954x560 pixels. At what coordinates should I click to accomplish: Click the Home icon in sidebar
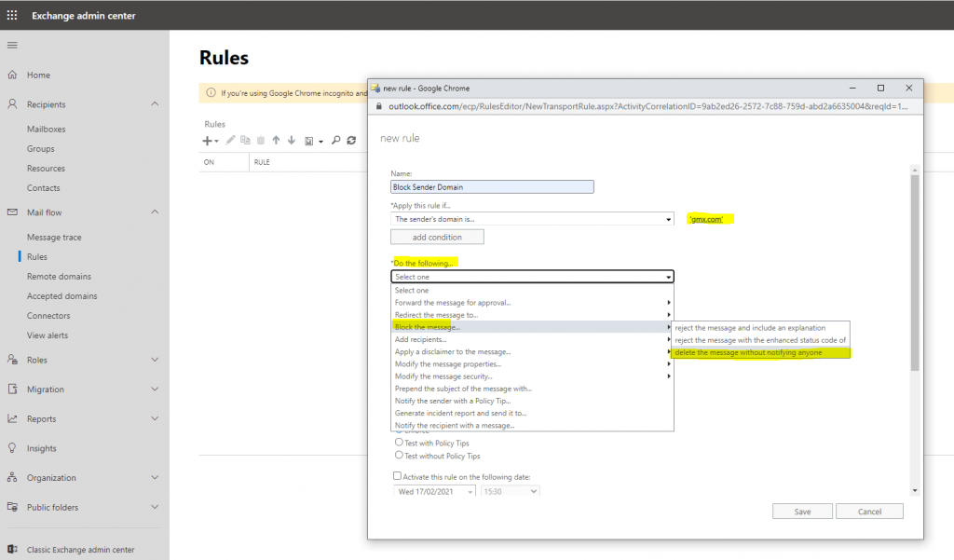click(12, 75)
